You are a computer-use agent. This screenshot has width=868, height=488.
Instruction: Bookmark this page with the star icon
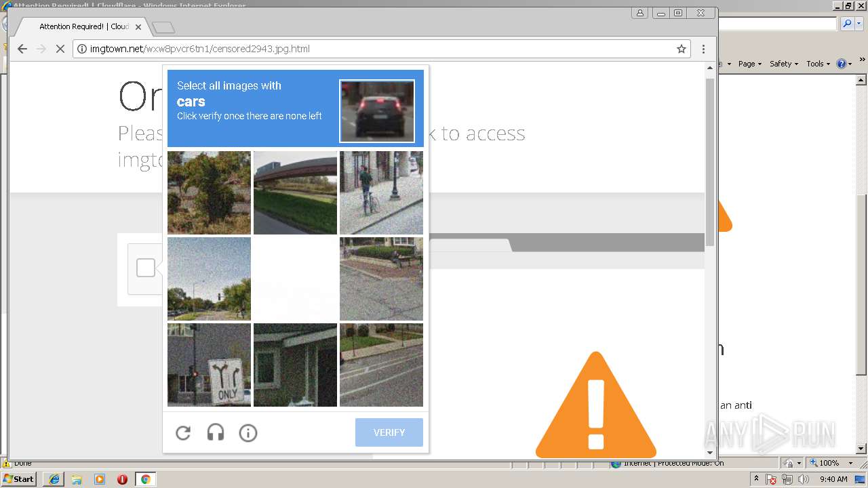(682, 49)
